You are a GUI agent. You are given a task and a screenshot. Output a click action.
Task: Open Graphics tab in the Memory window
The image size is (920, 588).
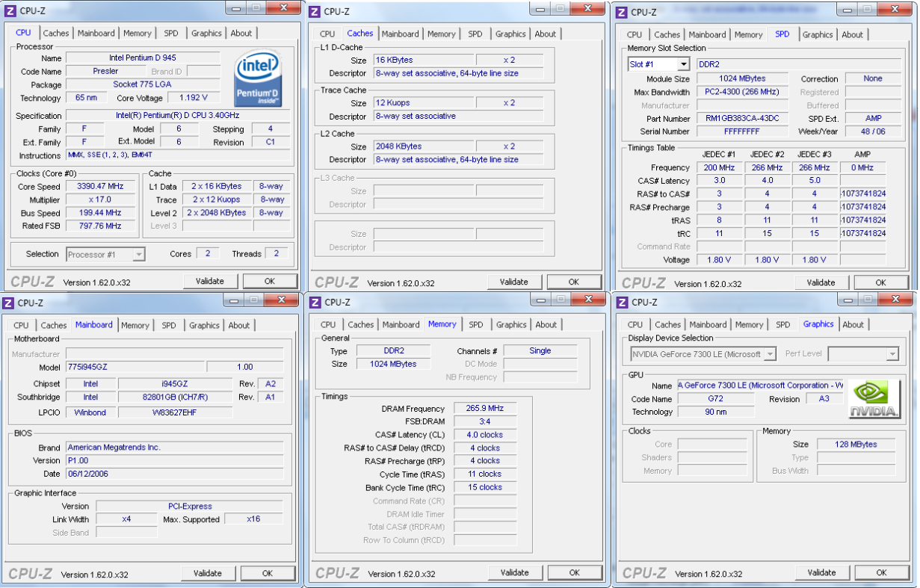pos(511,324)
